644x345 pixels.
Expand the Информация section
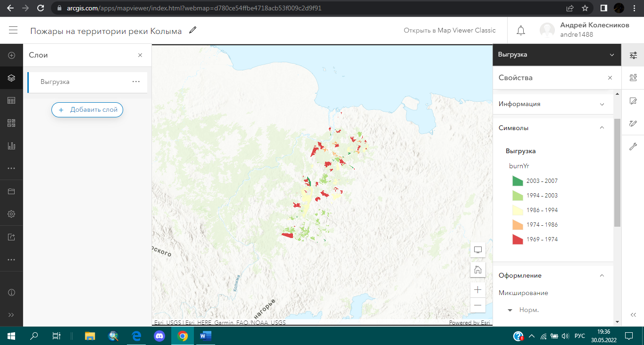point(552,104)
